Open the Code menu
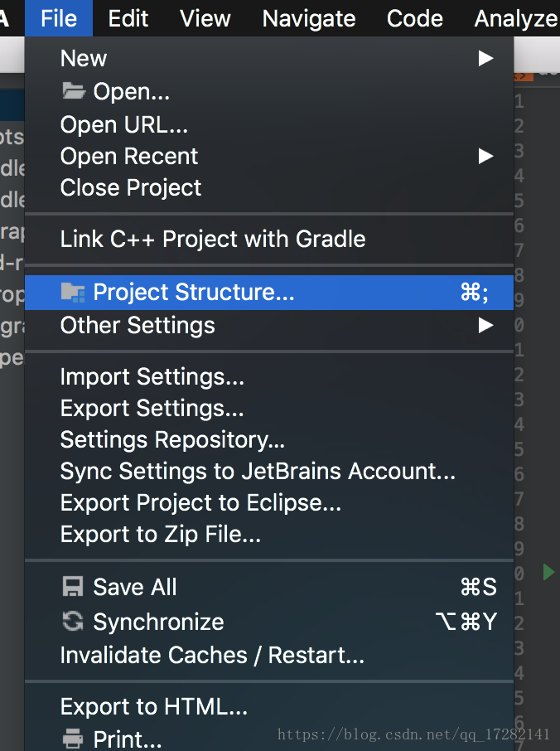This screenshot has height=751, width=560. (x=414, y=19)
